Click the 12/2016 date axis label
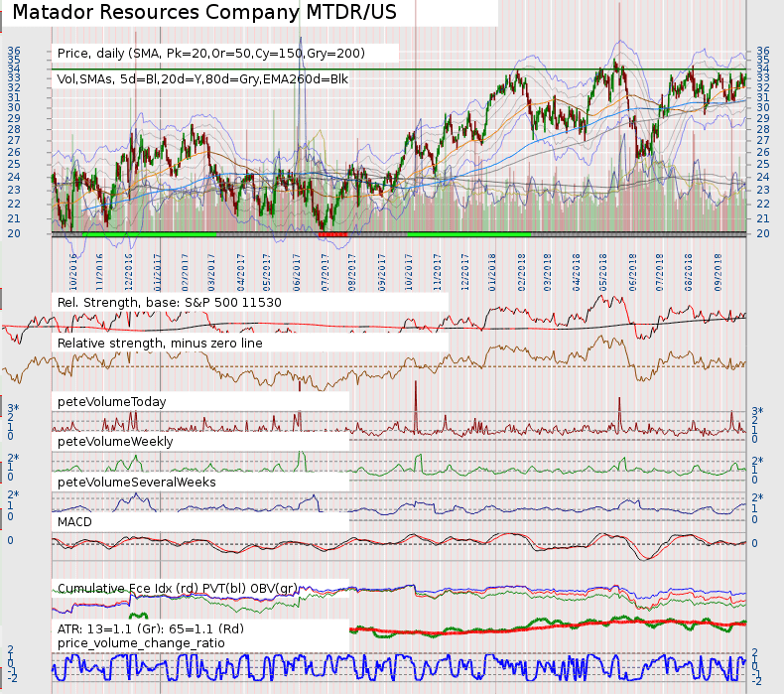Screen dimensions: 784x694 coord(128,272)
